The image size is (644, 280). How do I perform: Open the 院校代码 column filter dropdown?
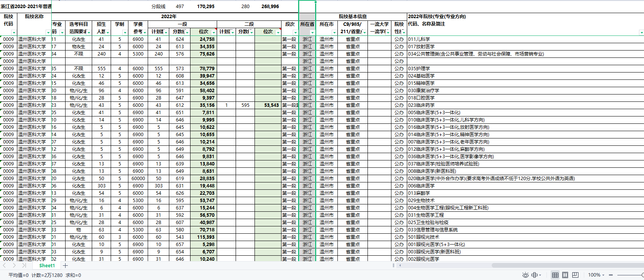[x=14, y=32]
